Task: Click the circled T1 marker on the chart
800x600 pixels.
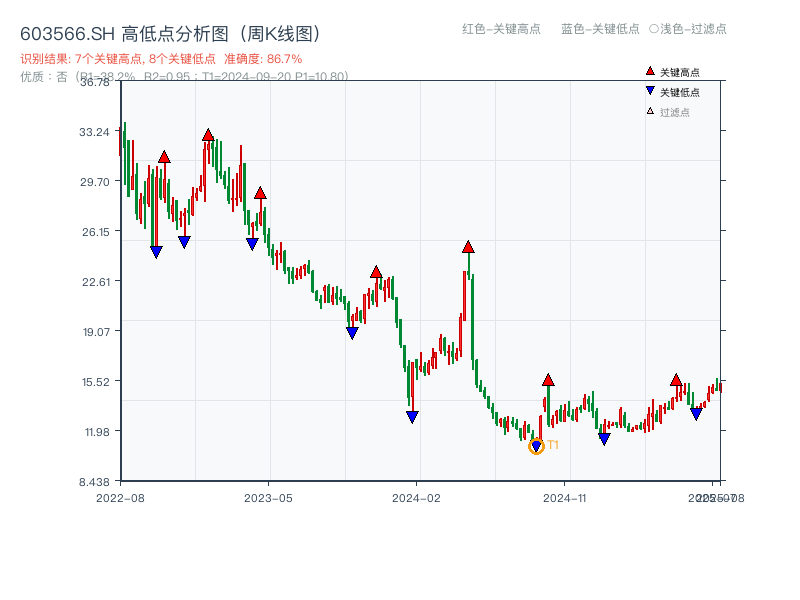Action: [x=536, y=446]
